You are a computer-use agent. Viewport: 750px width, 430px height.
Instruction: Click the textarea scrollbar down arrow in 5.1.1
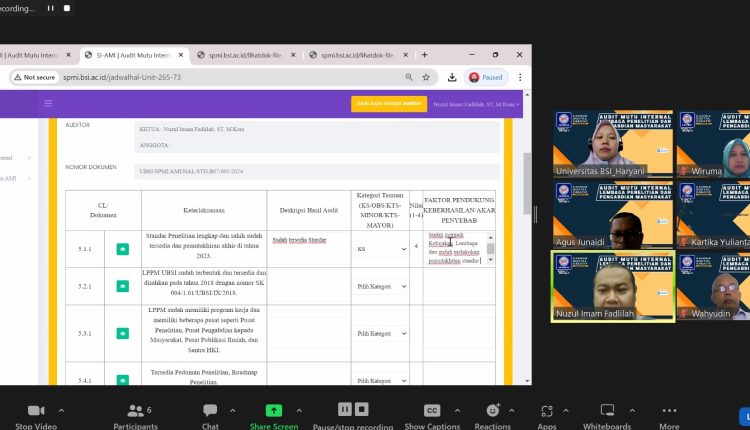[490, 260]
